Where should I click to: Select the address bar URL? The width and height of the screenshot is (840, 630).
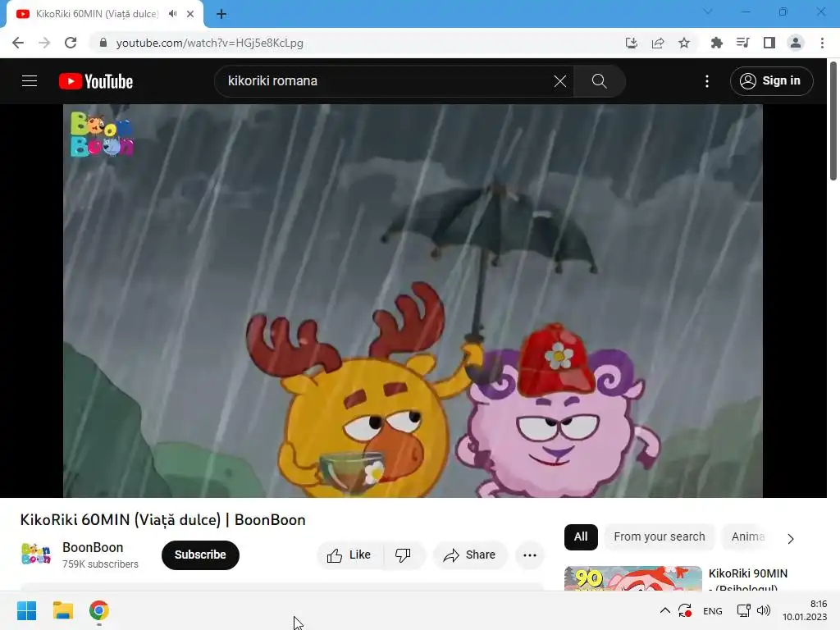tap(209, 43)
